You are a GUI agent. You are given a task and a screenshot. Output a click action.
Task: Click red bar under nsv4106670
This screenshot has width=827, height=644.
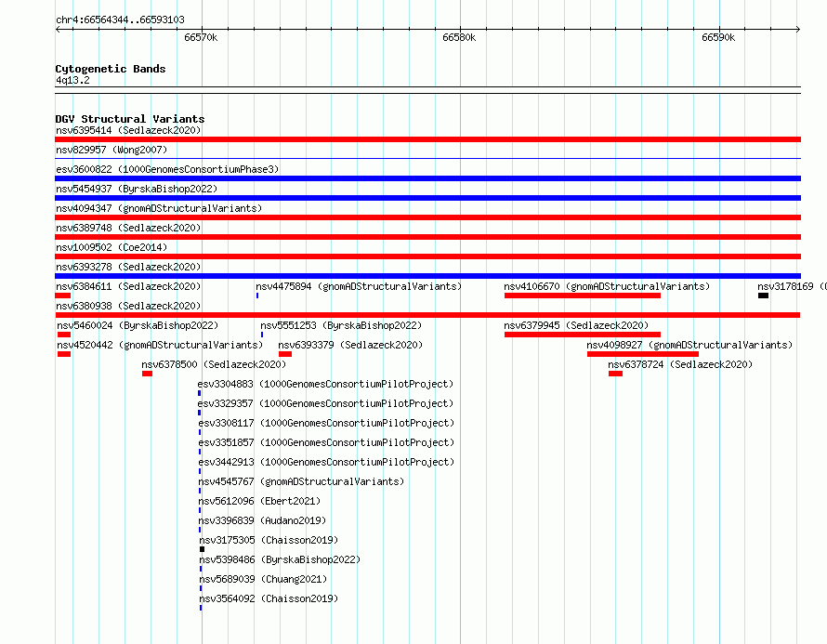coord(583,296)
